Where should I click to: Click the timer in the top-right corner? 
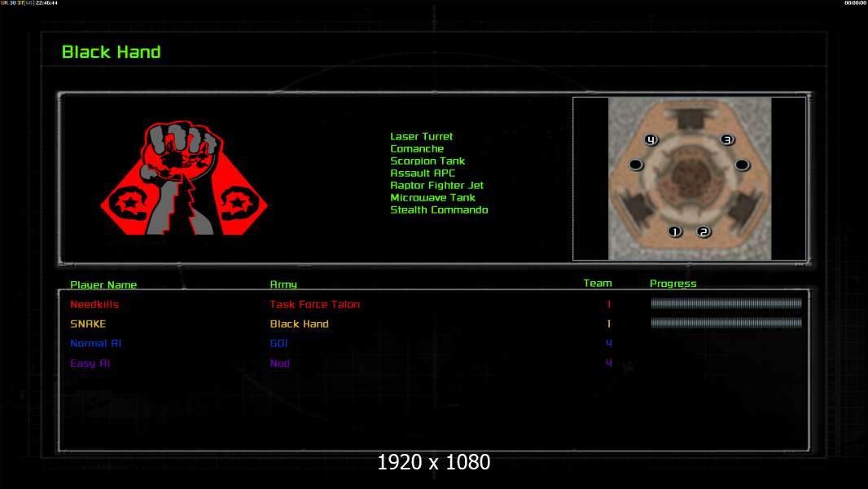[855, 3]
